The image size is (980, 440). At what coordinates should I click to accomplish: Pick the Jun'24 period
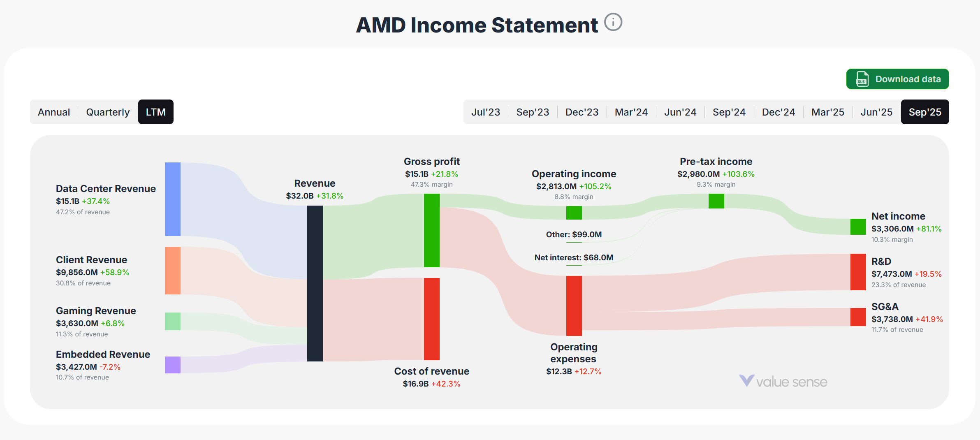[x=680, y=112]
